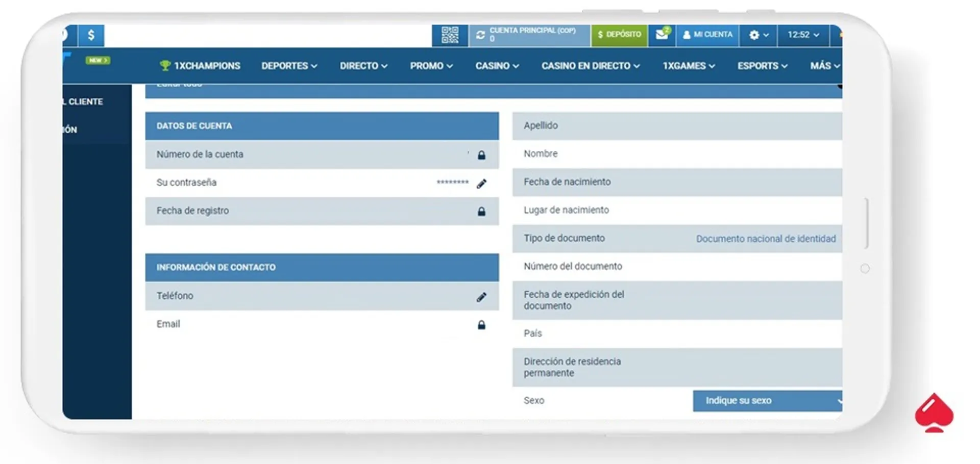Click the 1XCHAMPIONS trophy icon
This screenshot has width=980, height=464.
[165, 65]
